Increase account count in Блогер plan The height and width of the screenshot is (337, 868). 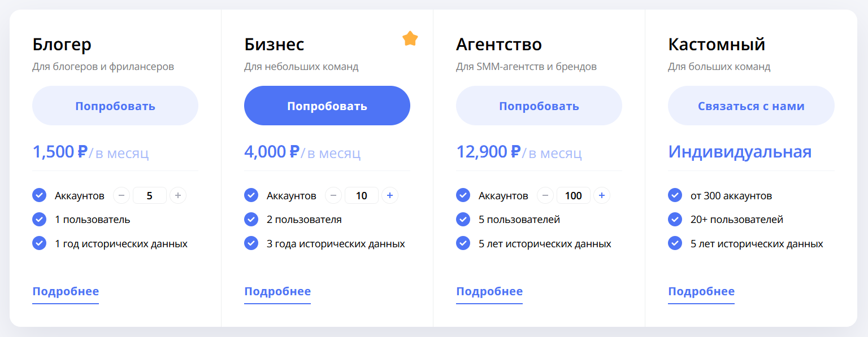click(178, 195)
